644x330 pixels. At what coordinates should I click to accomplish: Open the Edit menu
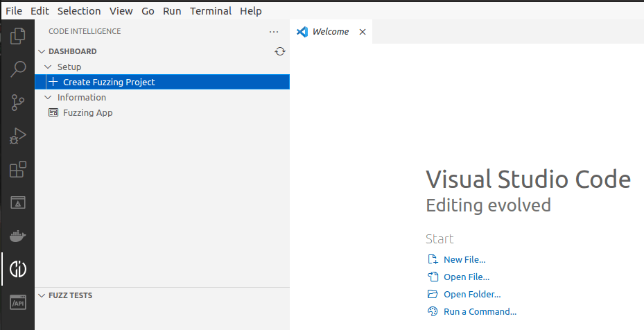pos(40,11)
